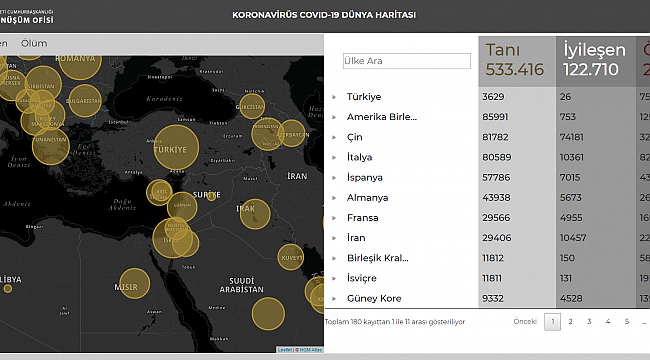The height and width of the screenshot is (360, 650).
Task: Click the Türkiye bubble on the map
Action: click(176, 148)
